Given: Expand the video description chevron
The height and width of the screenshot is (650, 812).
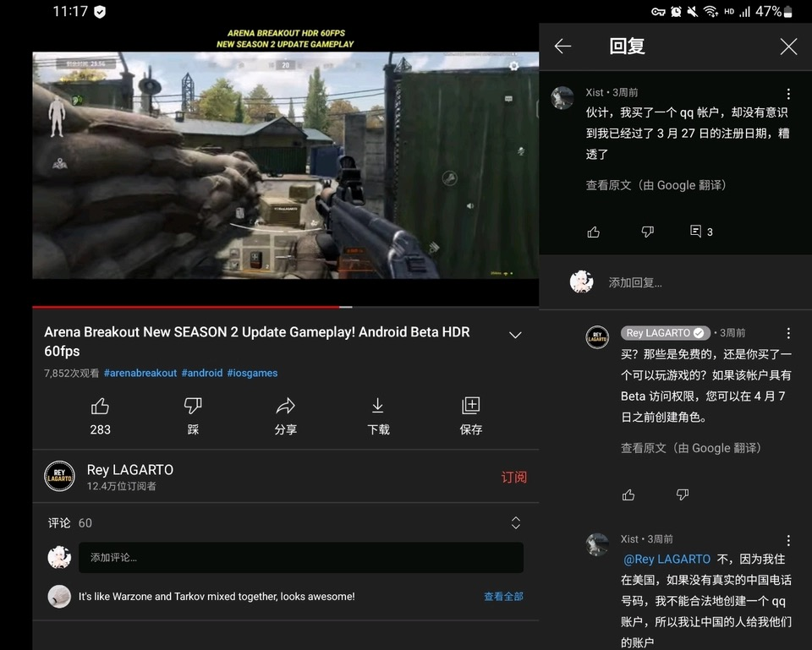Looking at the screenshot, I should [515, 336].
